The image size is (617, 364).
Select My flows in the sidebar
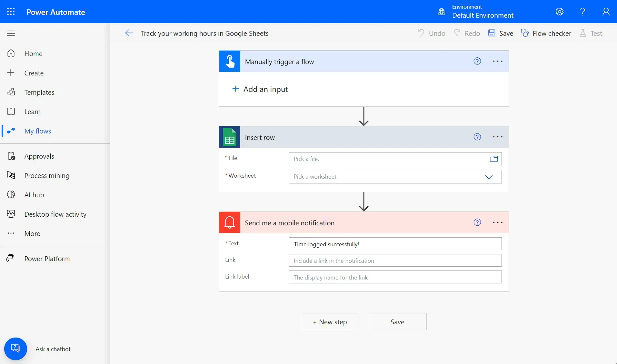click(38, 131)
